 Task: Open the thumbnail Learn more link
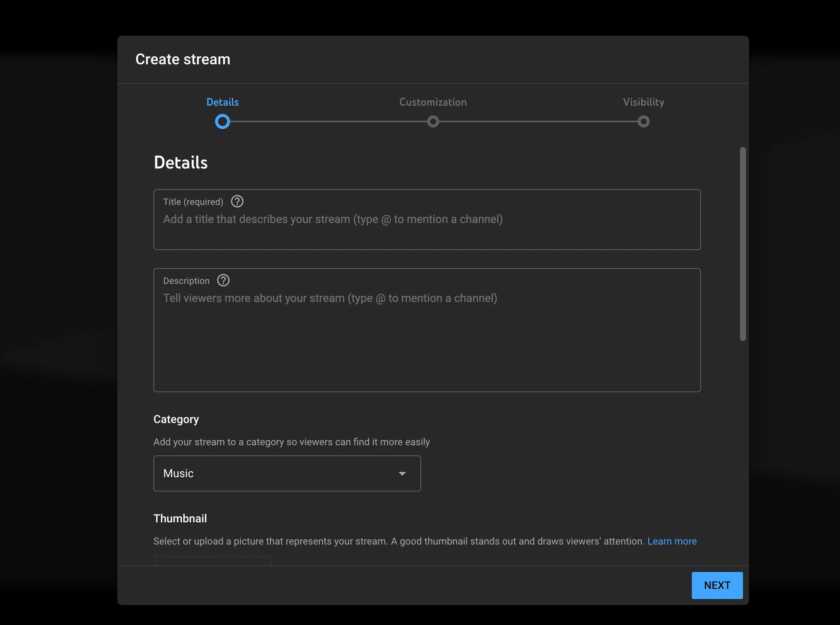coord(672,541)
